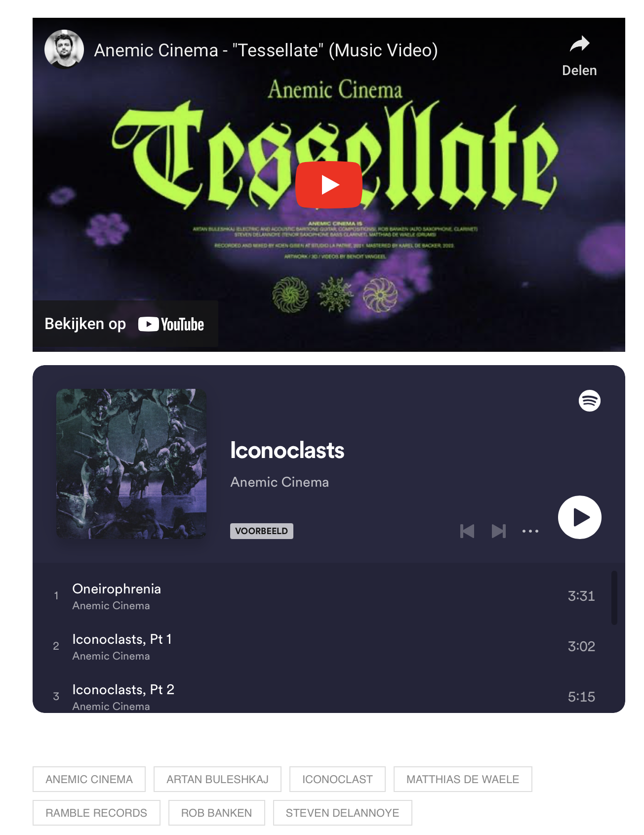The height and width of the screenshot is (835, 644).
Task: Skip to next track in Spotify
Action: click(x=499, y=531)
